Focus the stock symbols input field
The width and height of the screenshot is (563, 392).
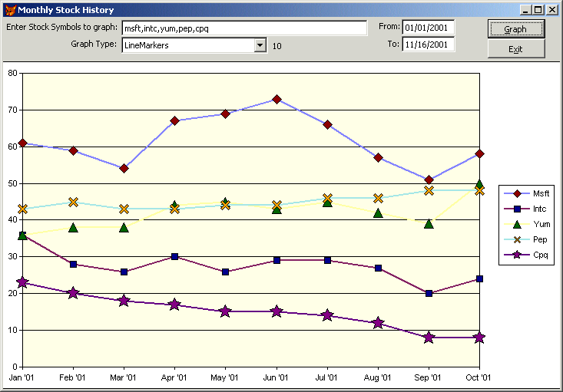244,28
